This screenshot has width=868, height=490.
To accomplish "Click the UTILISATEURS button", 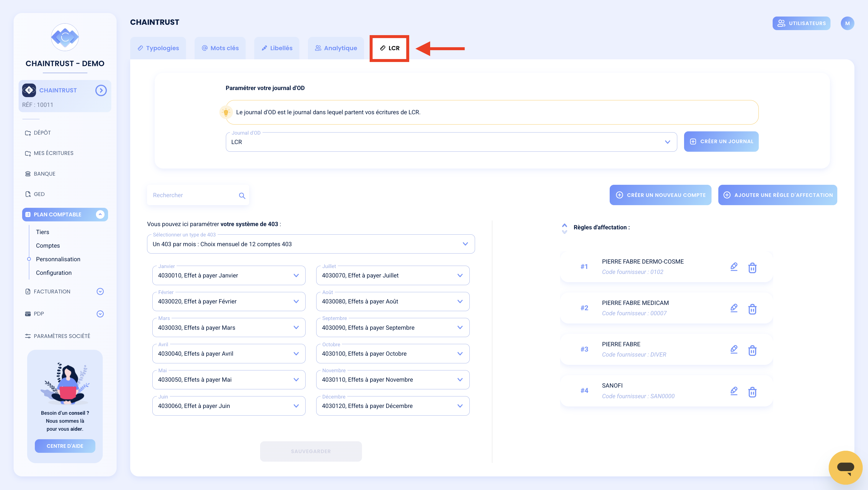I will [x=801, y=23].
